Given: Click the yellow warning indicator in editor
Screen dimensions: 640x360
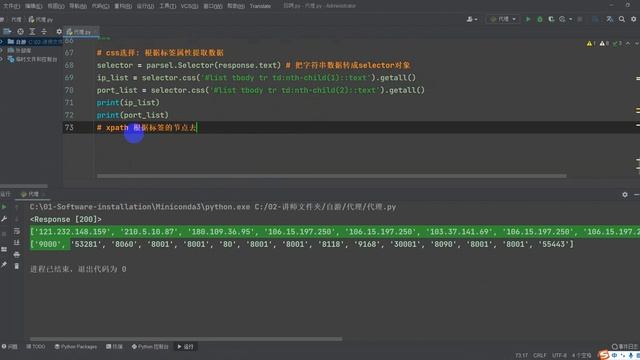Looking at the screenshot, I should coord(591,43).
